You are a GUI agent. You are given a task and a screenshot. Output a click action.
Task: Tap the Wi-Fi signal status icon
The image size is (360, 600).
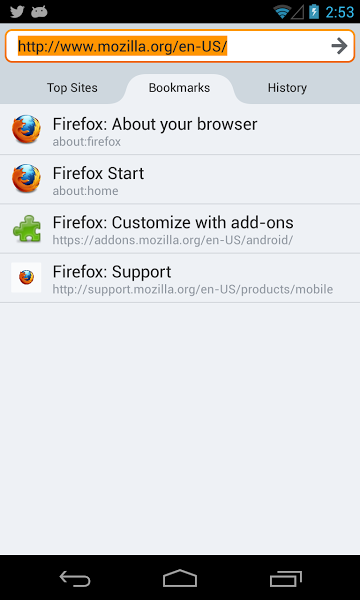pos(282,12)
